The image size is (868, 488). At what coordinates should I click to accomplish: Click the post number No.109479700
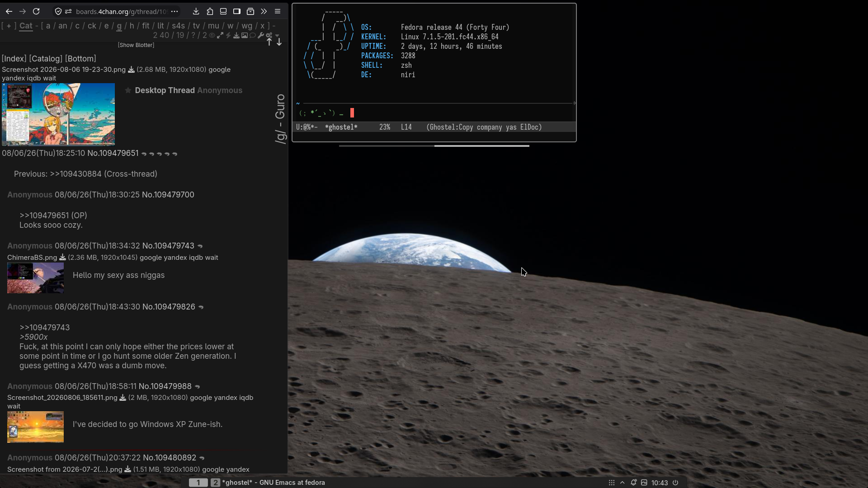(168, 195)
